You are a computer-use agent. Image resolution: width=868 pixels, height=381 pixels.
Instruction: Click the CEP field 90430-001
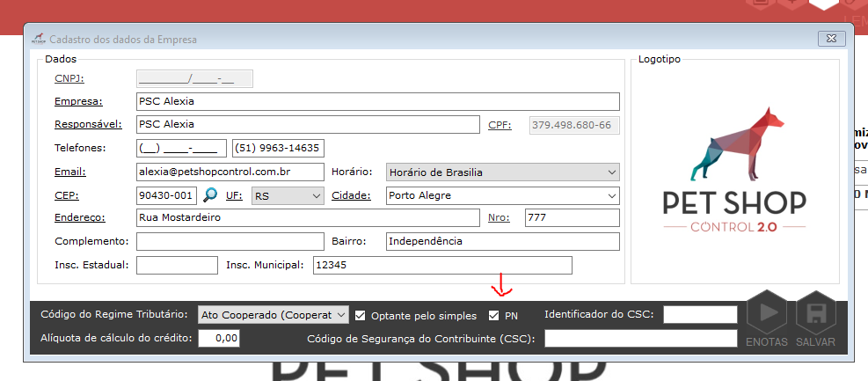(x=166, y=195)
